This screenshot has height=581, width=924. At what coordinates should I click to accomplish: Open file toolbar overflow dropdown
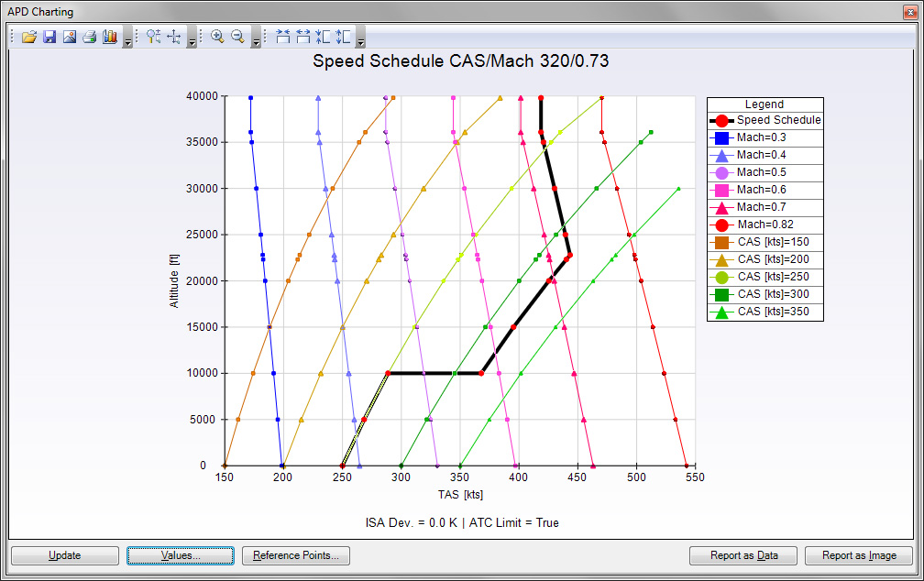pyautogui.click(x=127, y=38)
